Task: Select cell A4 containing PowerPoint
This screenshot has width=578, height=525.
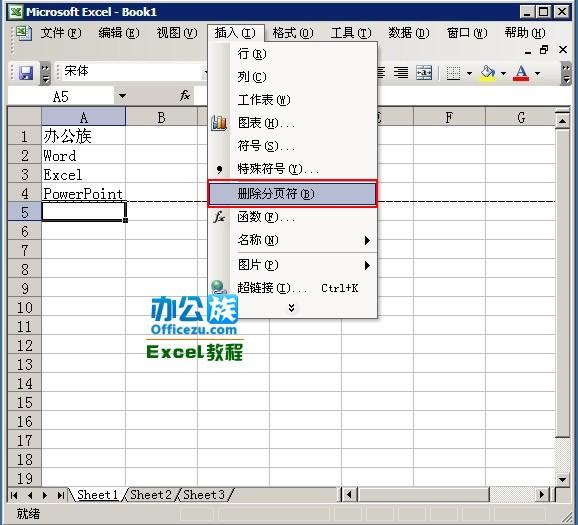Action: 84,193
